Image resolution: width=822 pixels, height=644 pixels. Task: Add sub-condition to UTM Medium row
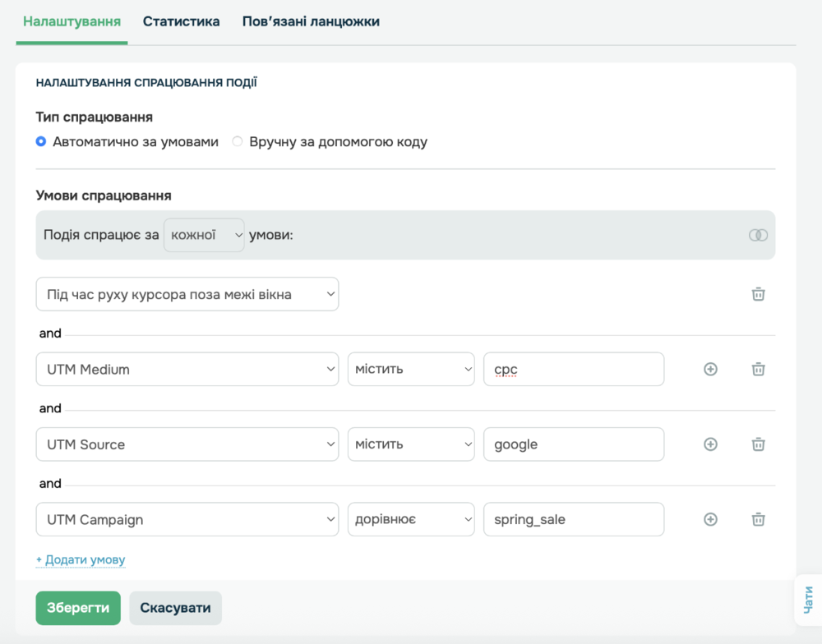click(710, 370)
